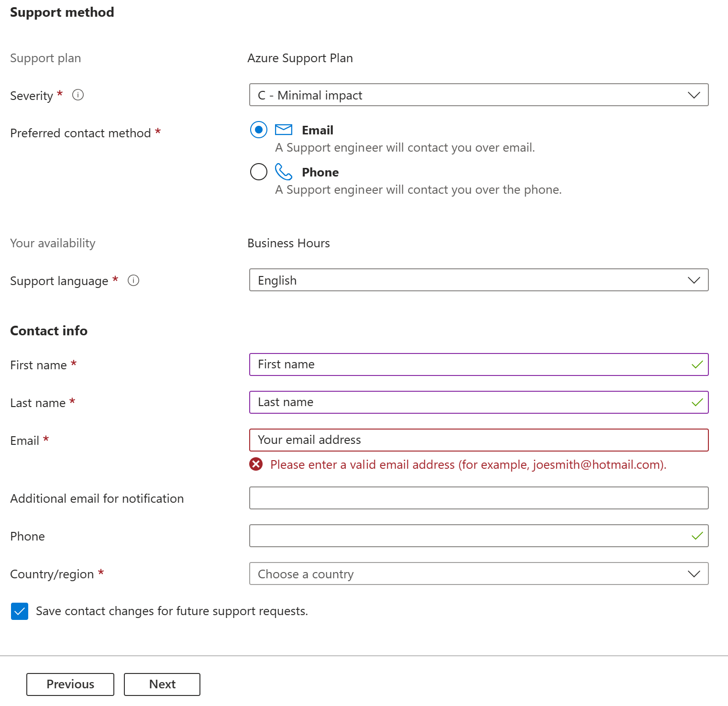Screen dimensions: 728x706
Task: Select the Email contact method radio button
Action: tap(259, 130)
